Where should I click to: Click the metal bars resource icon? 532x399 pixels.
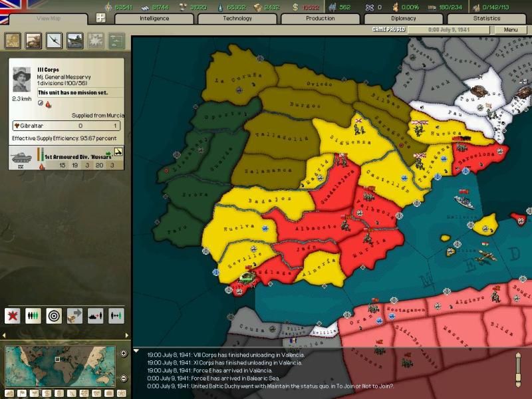click(146, 7)
